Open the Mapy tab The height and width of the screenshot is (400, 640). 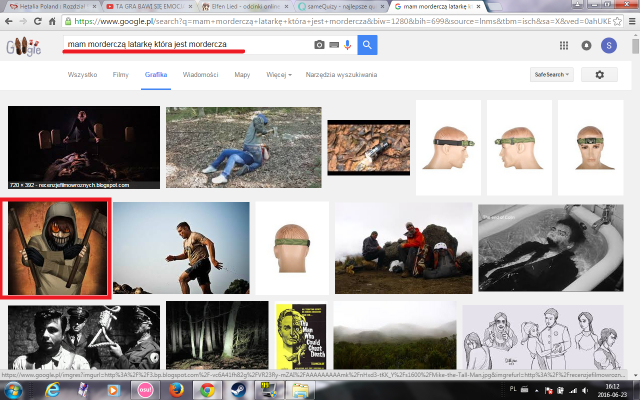(242, 75)
